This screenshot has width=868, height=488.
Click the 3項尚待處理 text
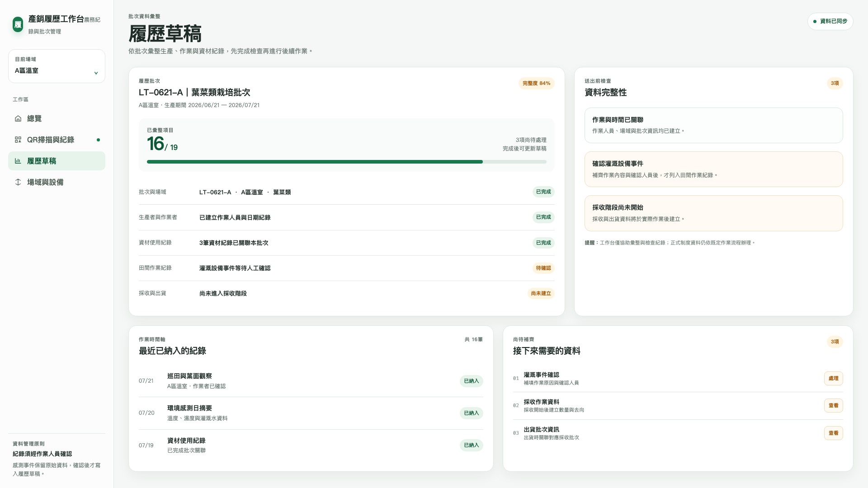point(531,140)
